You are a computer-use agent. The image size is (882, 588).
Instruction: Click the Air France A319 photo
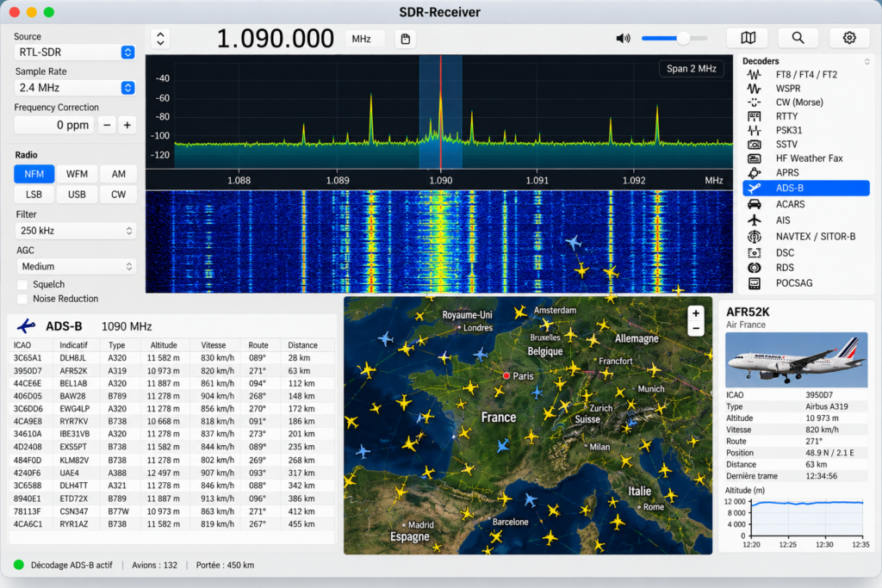coord(796,360)
